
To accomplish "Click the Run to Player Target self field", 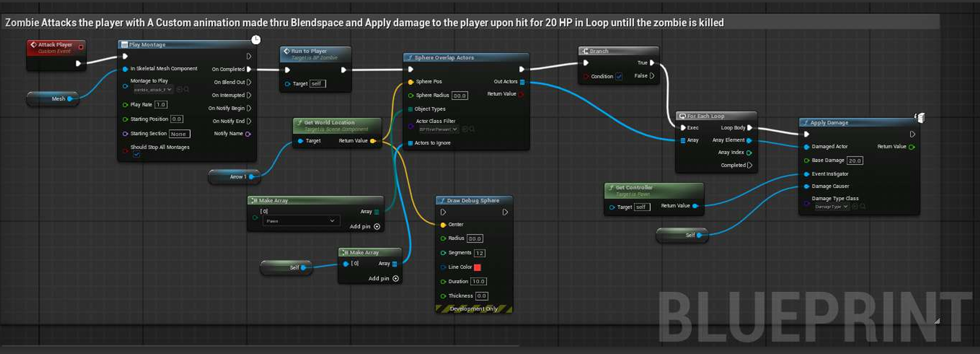I will pyautogui.click(x=317, y=84).
